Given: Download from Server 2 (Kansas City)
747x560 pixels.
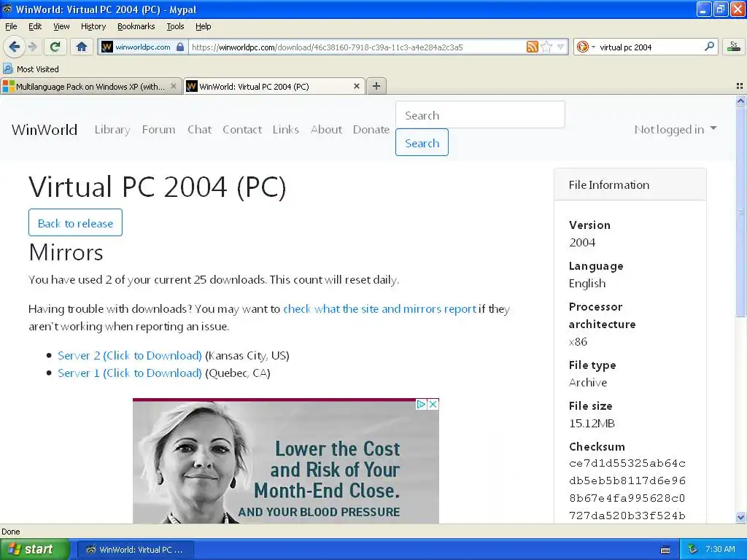Looking at the screenshot, I should pos(130,356).
